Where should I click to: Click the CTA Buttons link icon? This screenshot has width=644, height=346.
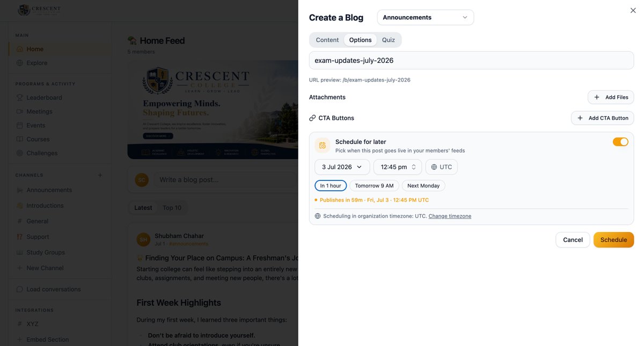[312, 118]
